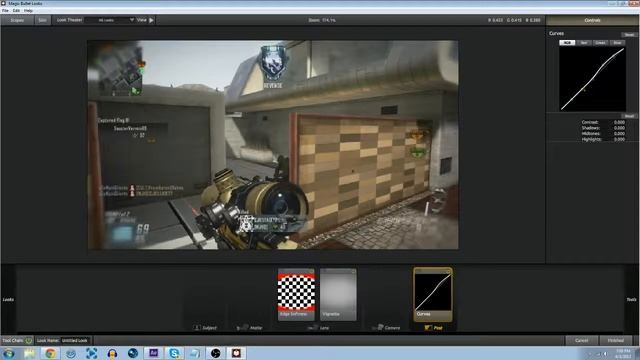Viewport: 640px width, 360px height.
Task: Switch to the Controls tab
Action: 592,20
